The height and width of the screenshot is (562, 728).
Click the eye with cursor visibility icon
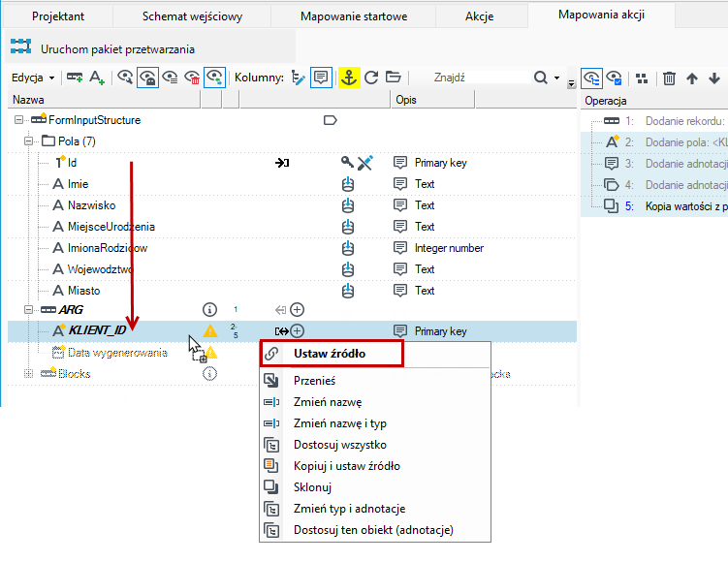(125, 78)
